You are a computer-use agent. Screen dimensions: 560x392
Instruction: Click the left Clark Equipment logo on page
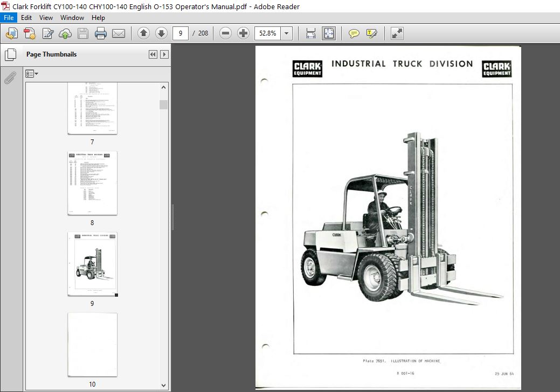pos(307,68)
